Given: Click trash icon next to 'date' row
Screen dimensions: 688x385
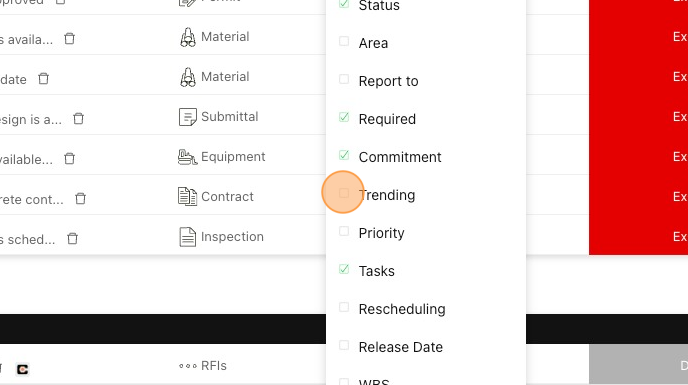Looking at the screenshot, I should tap(43, 79).
